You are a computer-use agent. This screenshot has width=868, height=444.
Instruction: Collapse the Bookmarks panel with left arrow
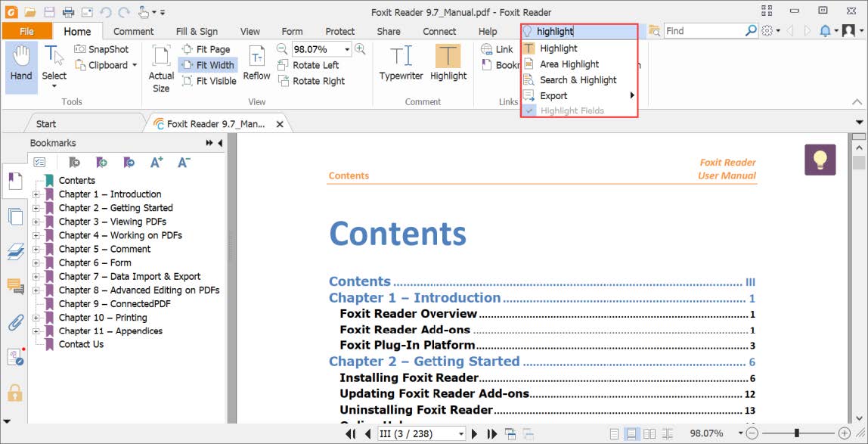coord(220,143)
